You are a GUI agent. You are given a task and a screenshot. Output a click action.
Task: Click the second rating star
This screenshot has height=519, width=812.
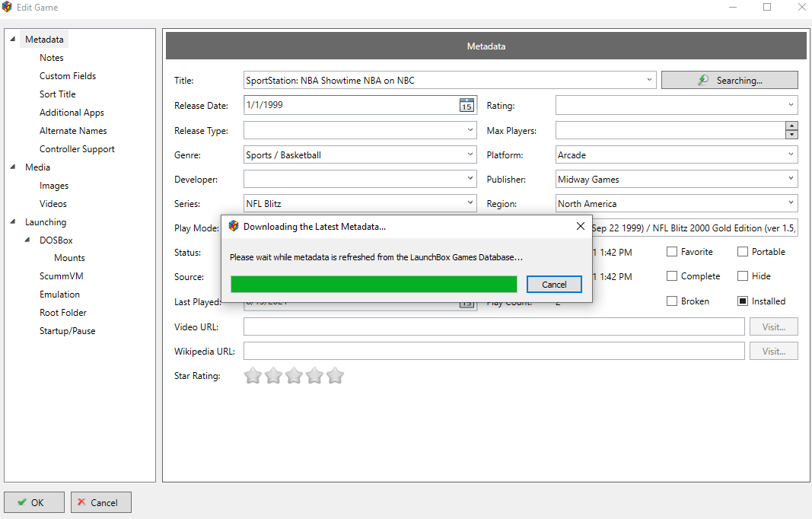(x=273, y=375)
